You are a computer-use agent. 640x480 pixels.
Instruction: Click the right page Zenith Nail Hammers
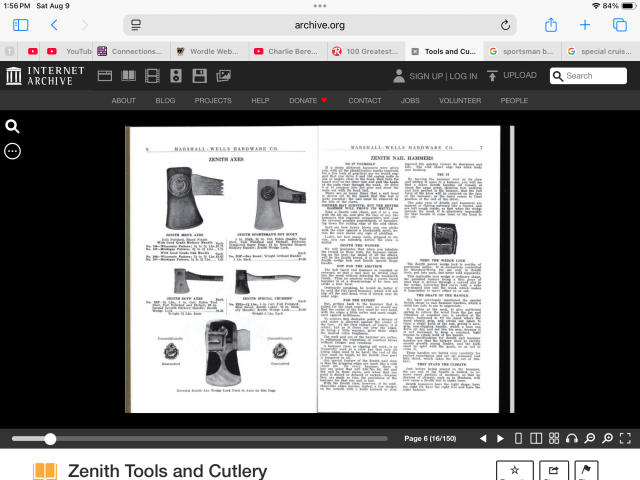pos(409,269)
